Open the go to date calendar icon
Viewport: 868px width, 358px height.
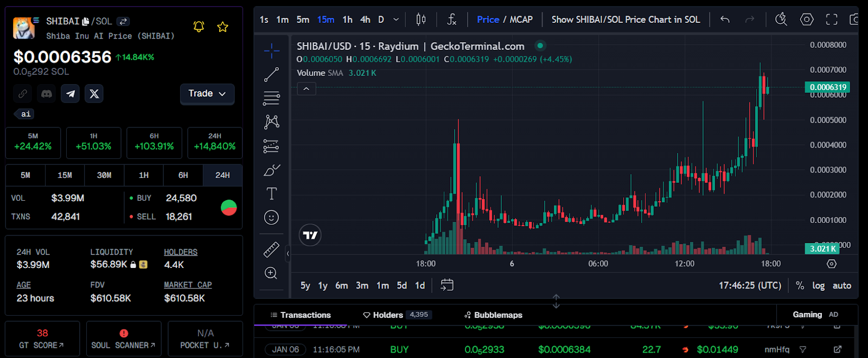pyautogui.click(x=447, y=285)
